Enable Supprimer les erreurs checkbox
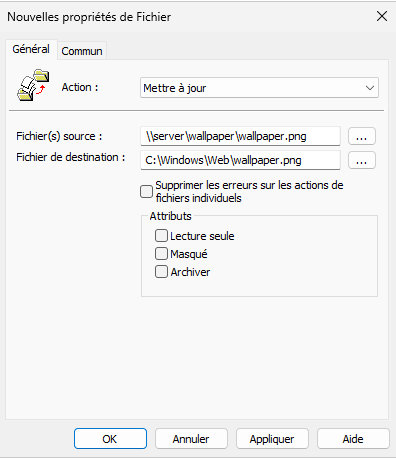This screenshot has height=459, width=396. (x=146, y=192)
